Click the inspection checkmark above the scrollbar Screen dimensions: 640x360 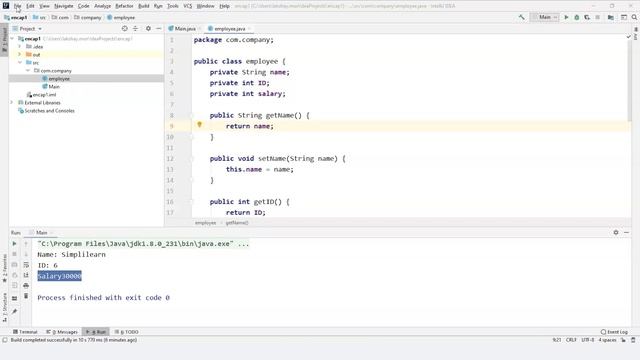pyautogui.click(x=629, y=37)
